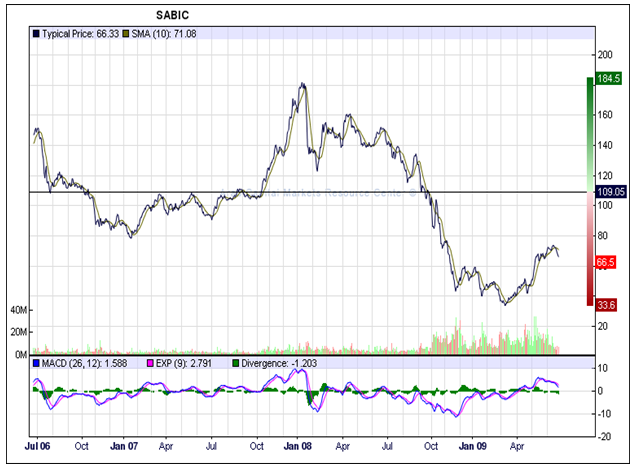
Task: Select the Typical Price: 66.33 legend text
Action: tap(79, 33)
